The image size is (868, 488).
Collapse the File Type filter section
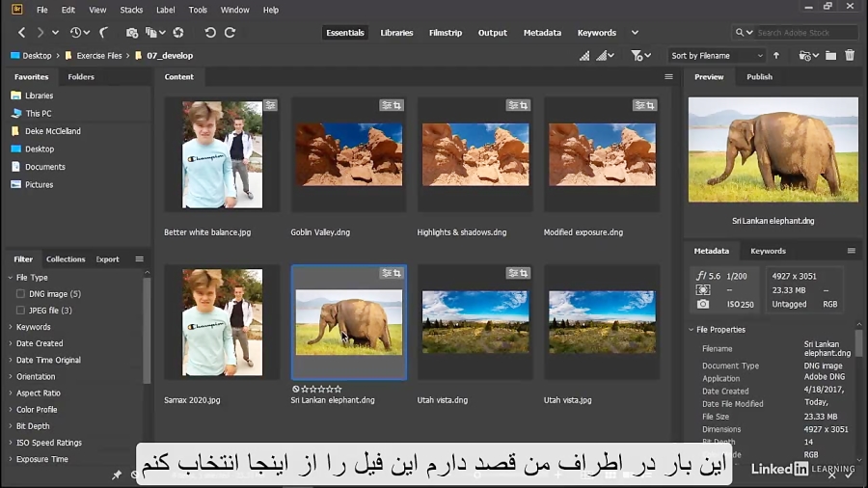pos(11,278)
